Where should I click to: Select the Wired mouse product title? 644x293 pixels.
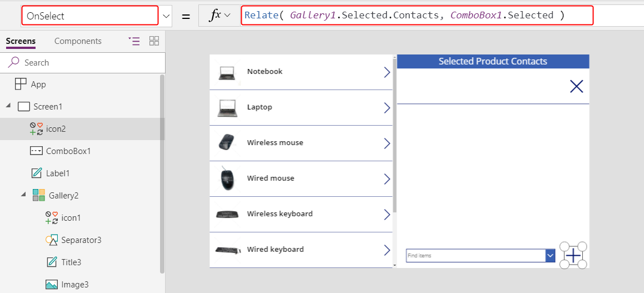[271, 178]
